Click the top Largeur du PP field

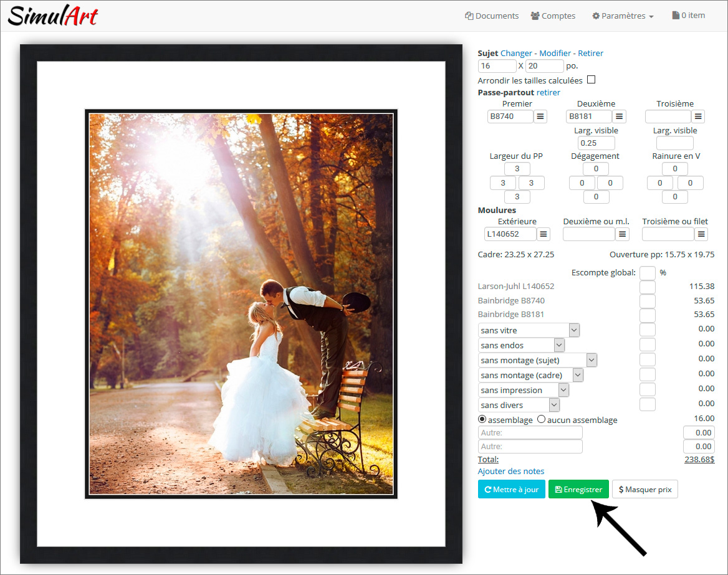517,169
